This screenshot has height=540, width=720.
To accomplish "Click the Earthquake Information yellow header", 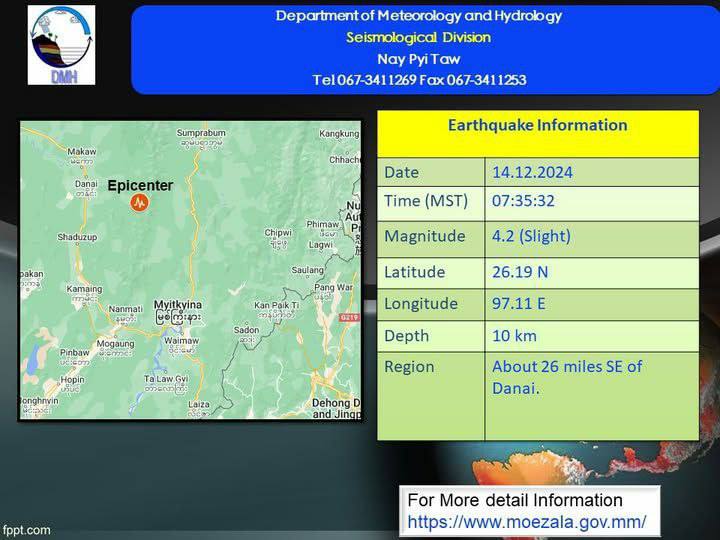I will click(537, 126).
